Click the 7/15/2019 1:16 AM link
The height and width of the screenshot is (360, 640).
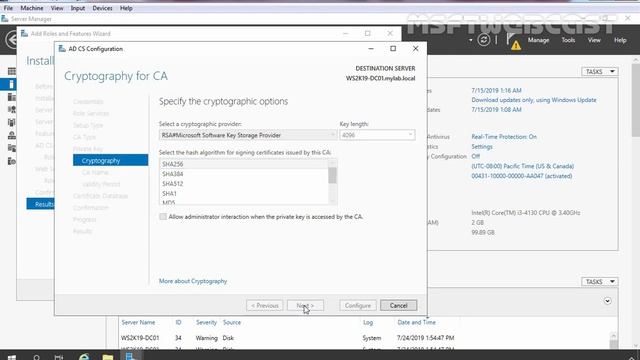pyautogui.click(x=496, y=90)
